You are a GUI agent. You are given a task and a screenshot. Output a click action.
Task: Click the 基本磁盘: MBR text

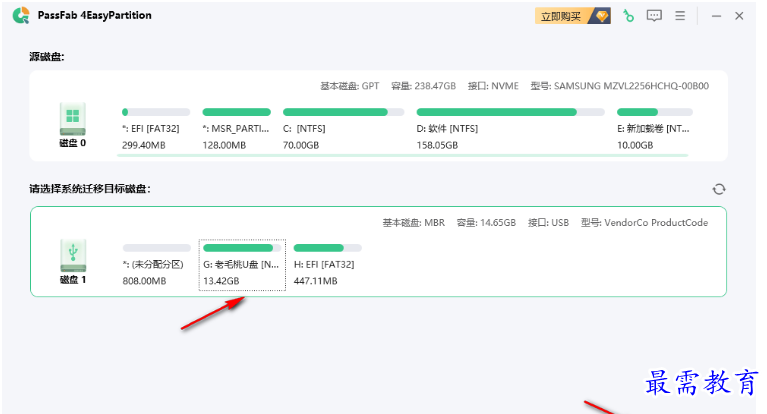click(414, 223)
